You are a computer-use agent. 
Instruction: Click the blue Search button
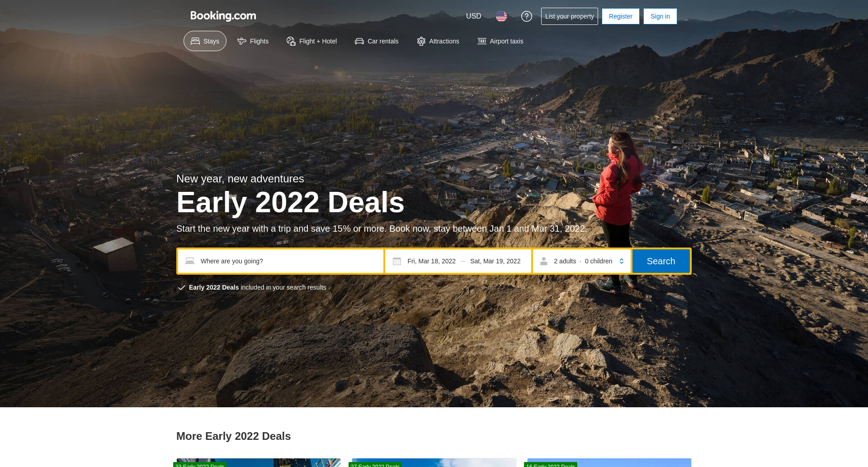(x=661, y=261)
